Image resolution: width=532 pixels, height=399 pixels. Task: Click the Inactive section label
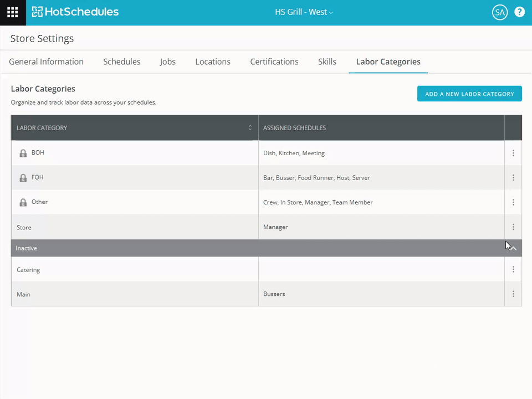(x=27, y=248)
